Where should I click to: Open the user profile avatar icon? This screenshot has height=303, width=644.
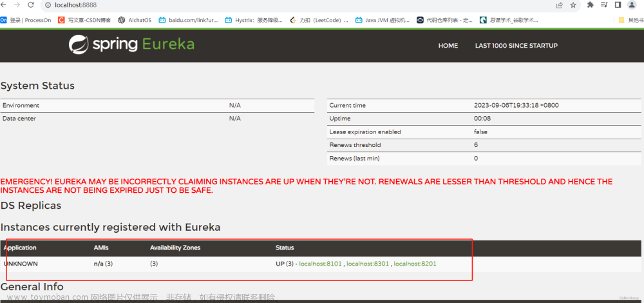pos(632,5)
